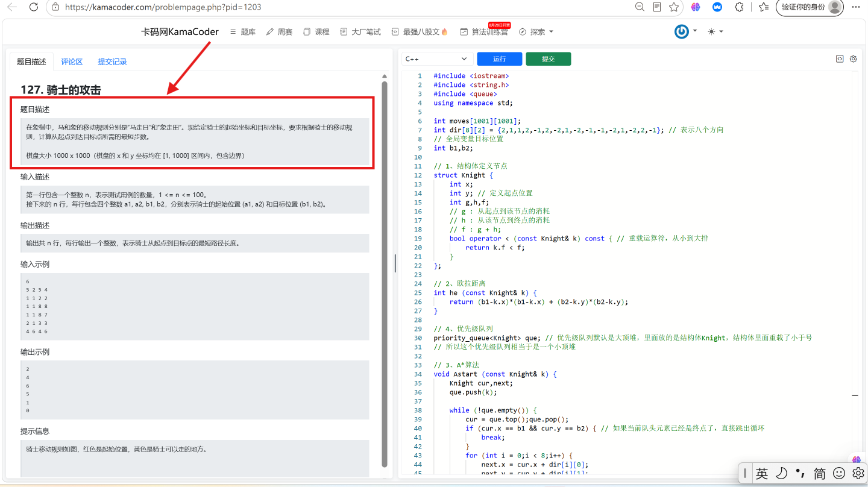
Task: Switch to the 题目描述 tab
Action: pyautogui.click(x=31, y=61)
